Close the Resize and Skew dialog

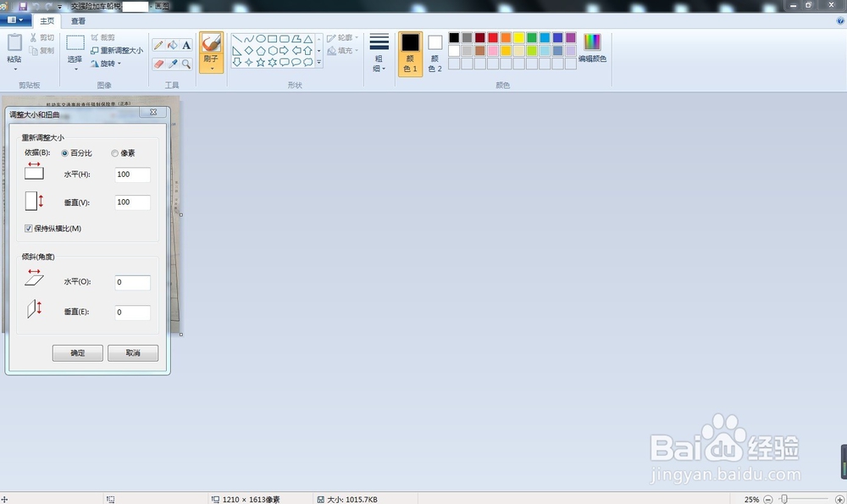pos(153,112)
